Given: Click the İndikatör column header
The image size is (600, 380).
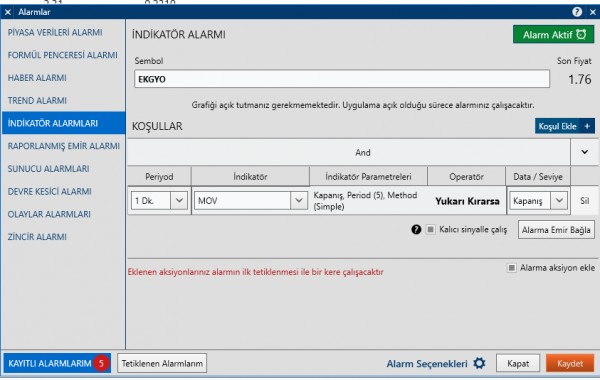Looking at the screenshot, I should pyautogui.click(x=250, y=176).
